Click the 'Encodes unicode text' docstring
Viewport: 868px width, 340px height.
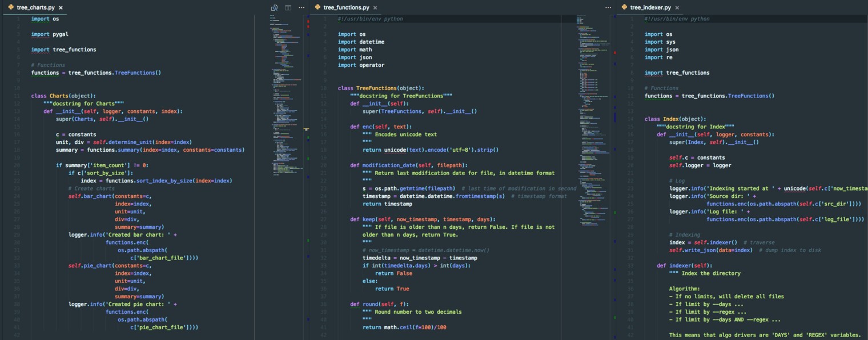pyautogui.click(x=400, y=134)
